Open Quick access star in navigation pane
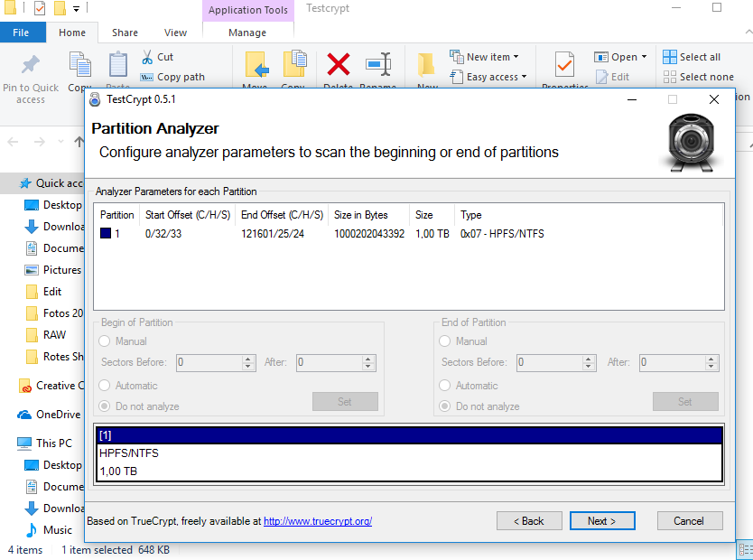This screenshot has height=560, width=753. [x=25, y=183]
